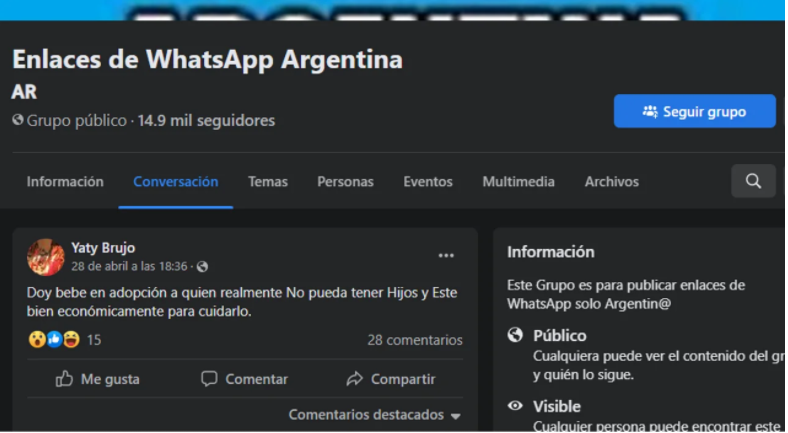Like the post with Me gusta
This screenshot has height=433, width=788.
tap(98, 379)
